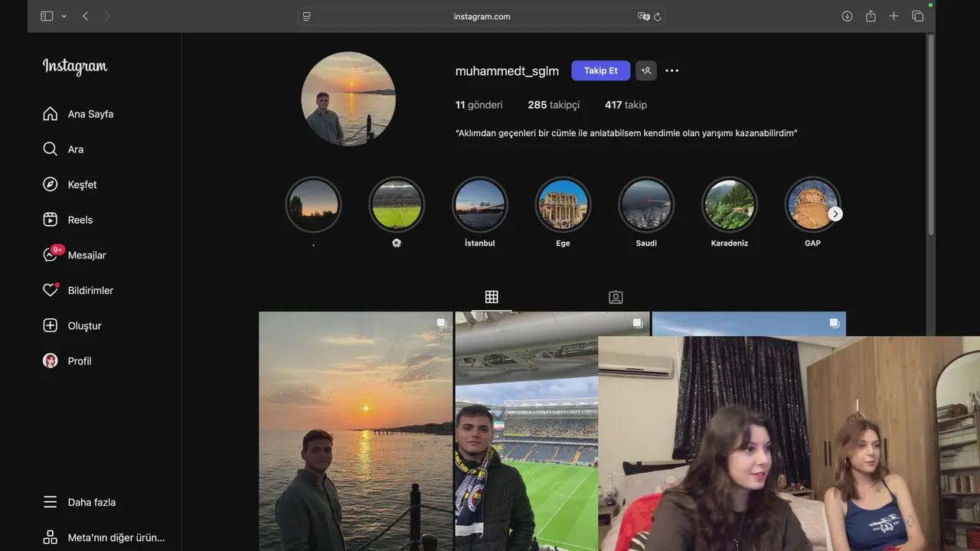Click the Safari share icon

tap(871, 16)
